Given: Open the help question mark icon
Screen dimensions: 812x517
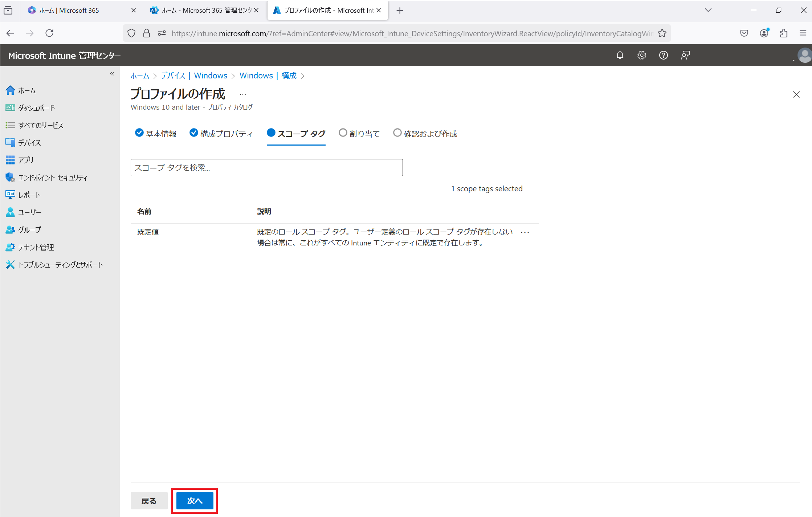Looking at the screenshot, I should click(x=664, y=55).
